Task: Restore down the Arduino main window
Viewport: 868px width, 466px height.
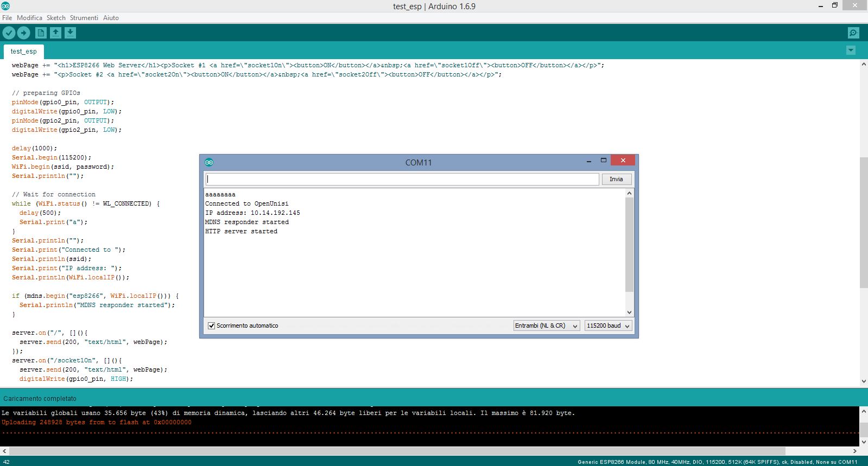Action: 835,5
